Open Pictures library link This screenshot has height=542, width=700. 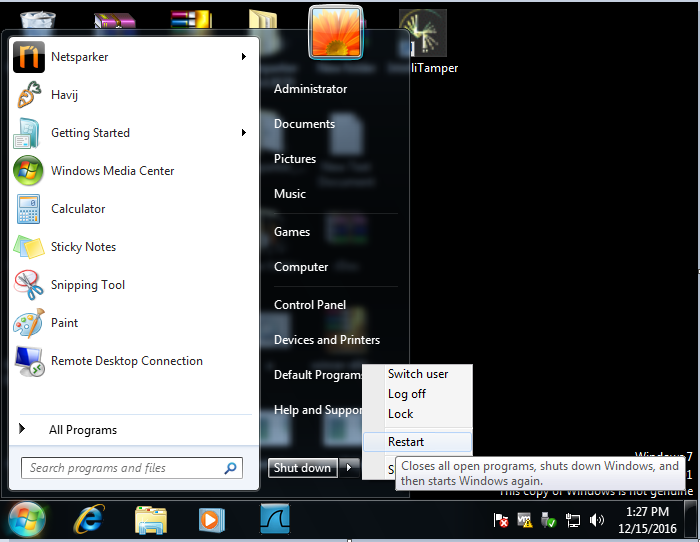point(295,158)
